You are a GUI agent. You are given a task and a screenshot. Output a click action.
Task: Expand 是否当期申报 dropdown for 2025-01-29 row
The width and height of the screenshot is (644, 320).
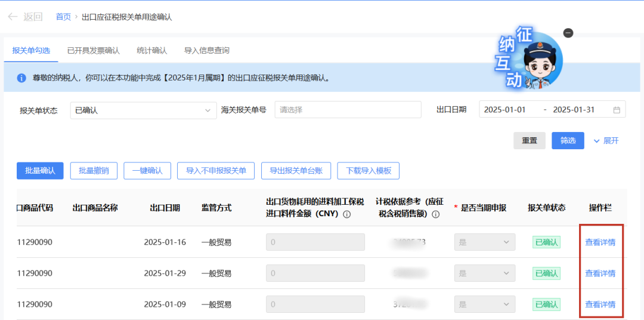point(484,273)
